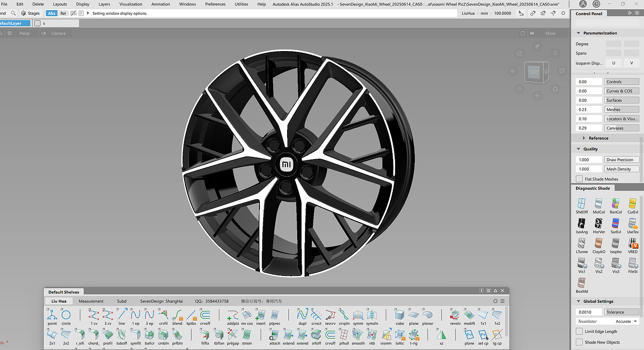Open the Visualization menu
Screen dimensions: 644x350
pyautogui.click(x=131, y=4)
